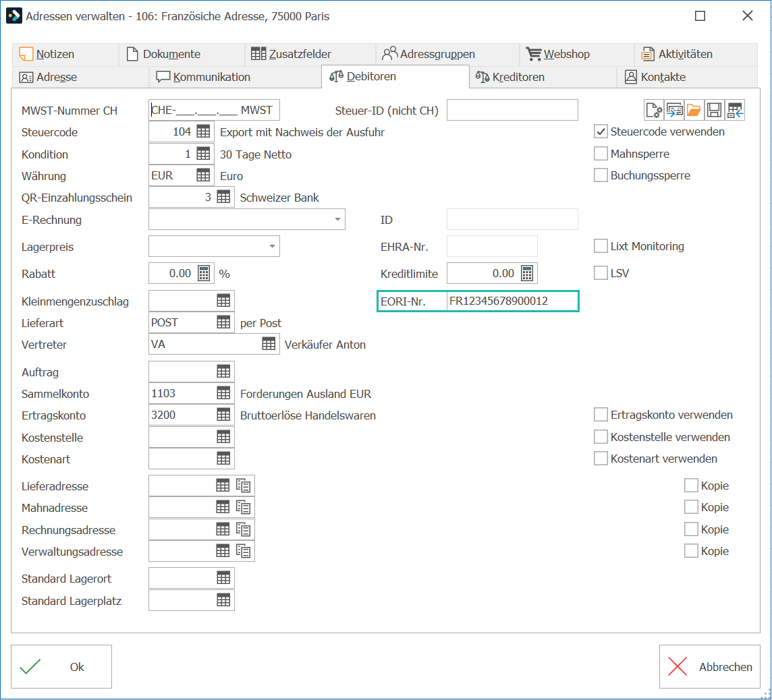Focus the EORI-Nr. input field
Image resolution: width=772 pixels, height=700 pixels.
pos(512,301)
